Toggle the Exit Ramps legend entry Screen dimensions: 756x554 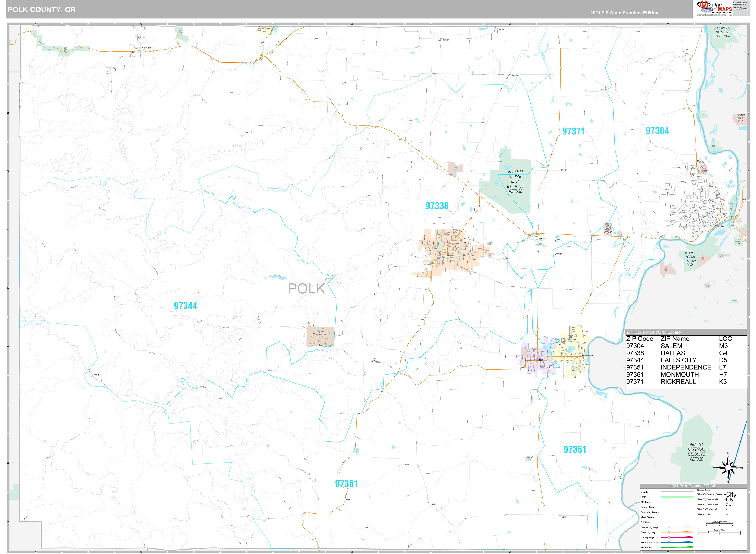pos(677,522)
